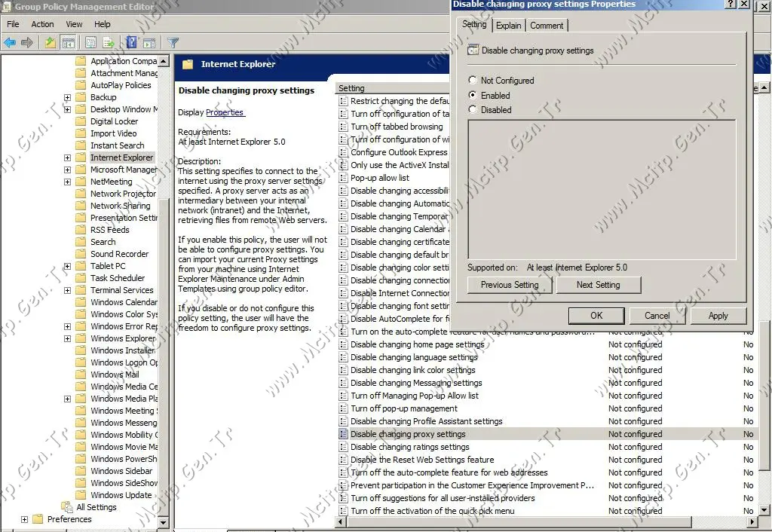Expand the Preferences tree node
Viewport: 772px width, 532px height.
coord(24,519)
